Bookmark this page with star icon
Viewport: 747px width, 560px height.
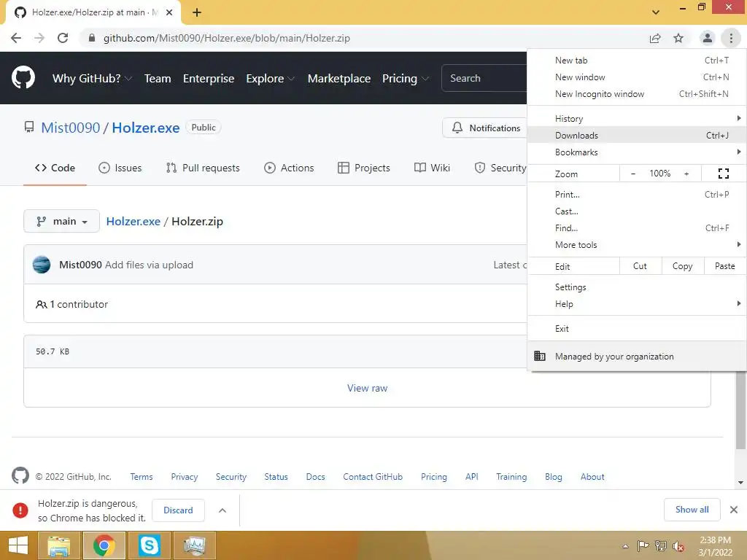coord(678,38)
